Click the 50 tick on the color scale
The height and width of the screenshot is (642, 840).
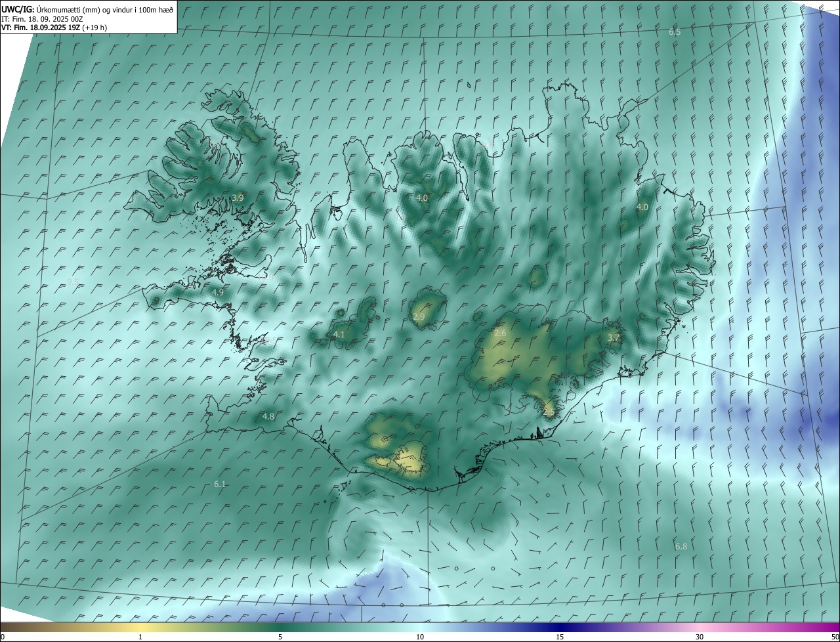[835, 637]
